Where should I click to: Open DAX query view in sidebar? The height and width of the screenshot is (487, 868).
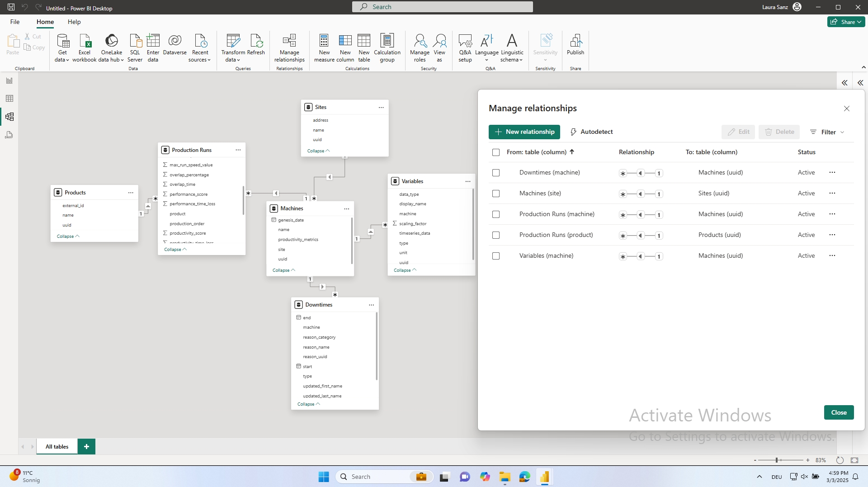9,135
